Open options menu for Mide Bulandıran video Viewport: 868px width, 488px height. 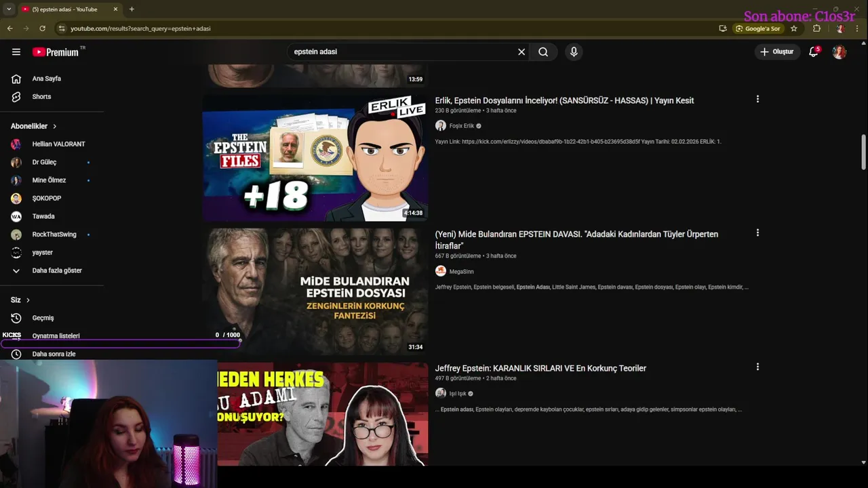click(x=757, y=232)
